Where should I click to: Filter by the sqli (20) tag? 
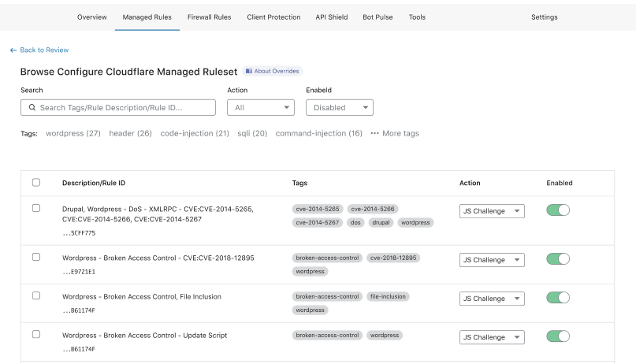coord(252,133)
